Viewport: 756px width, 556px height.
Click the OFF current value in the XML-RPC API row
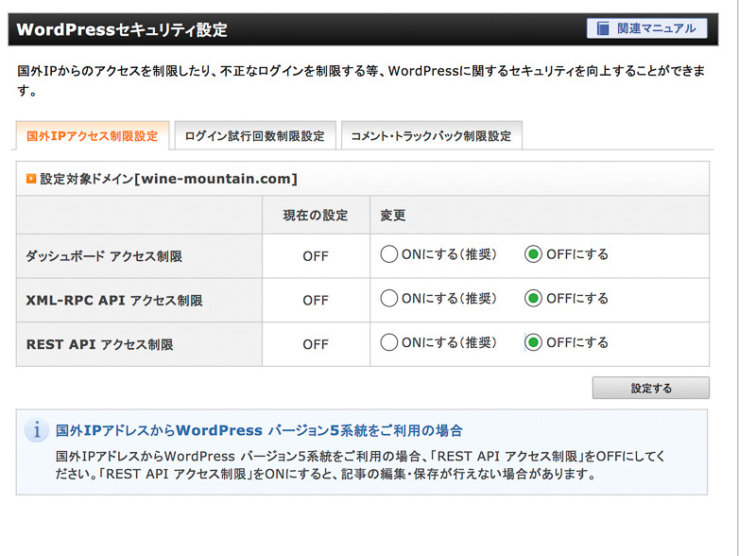[x=316, y=300]
